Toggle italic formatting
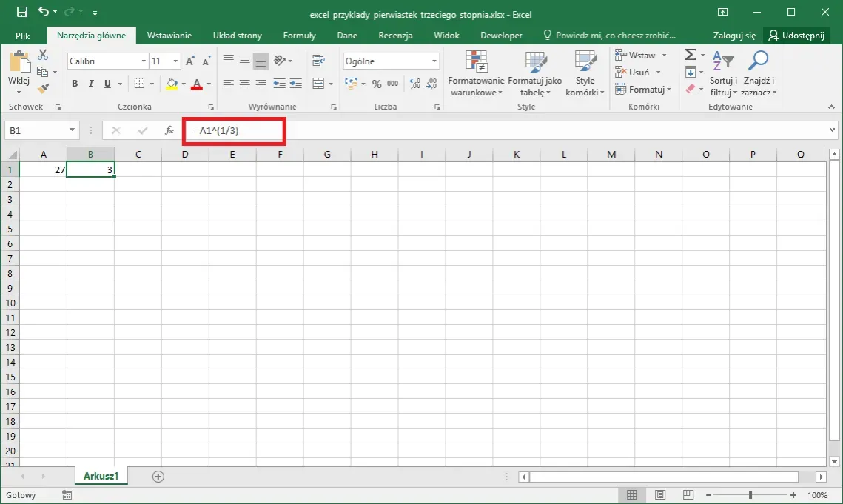This screenshot has height=504, width=843. coord(92,84)
